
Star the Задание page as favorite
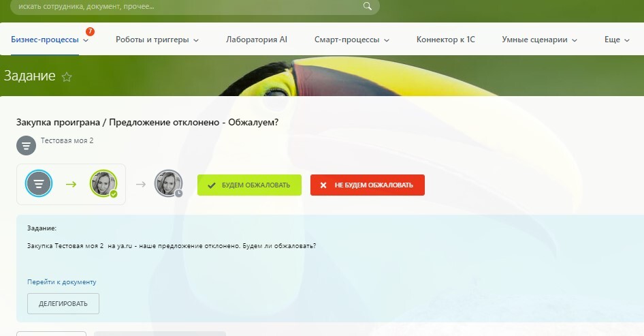click(67, 77)
